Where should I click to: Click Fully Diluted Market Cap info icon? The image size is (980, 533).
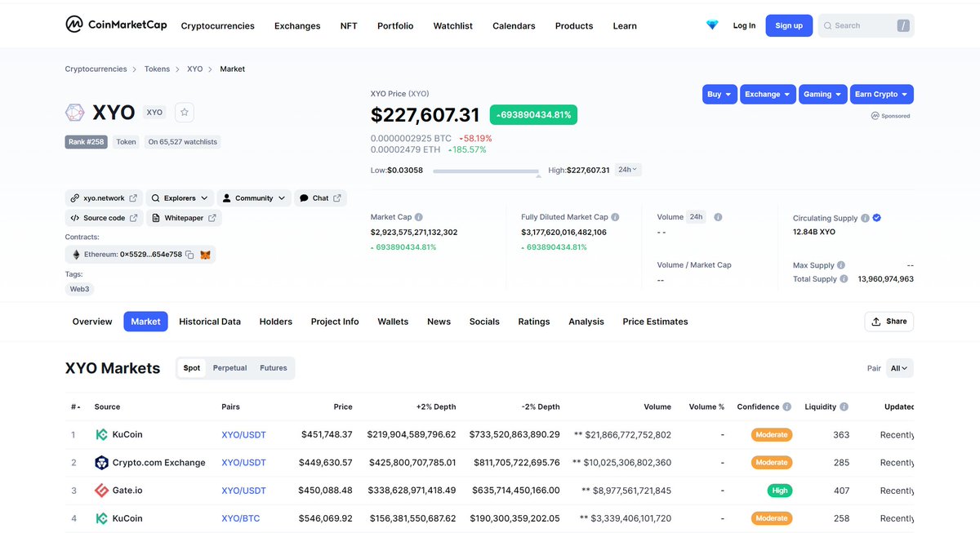(615, 217)
